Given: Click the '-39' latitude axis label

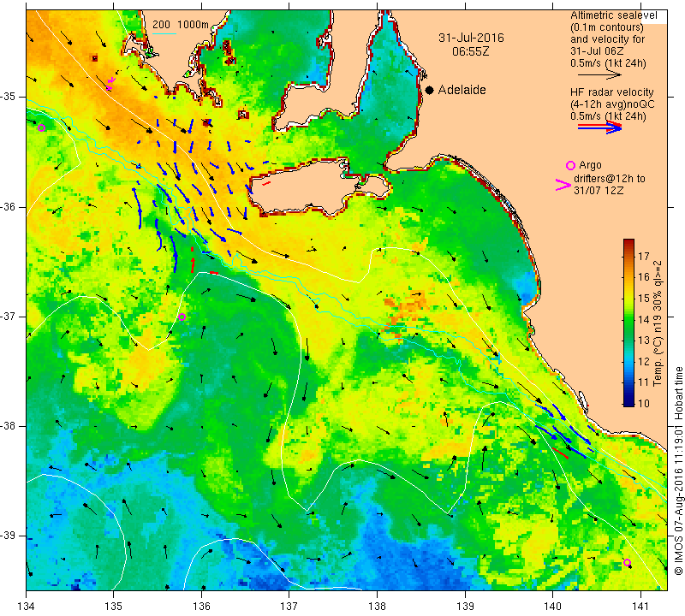Looking at the screenshot, I should (x=8, y=536).
